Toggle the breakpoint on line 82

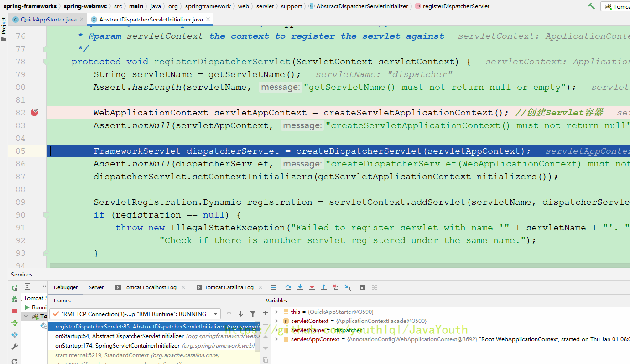coord(35,113)
